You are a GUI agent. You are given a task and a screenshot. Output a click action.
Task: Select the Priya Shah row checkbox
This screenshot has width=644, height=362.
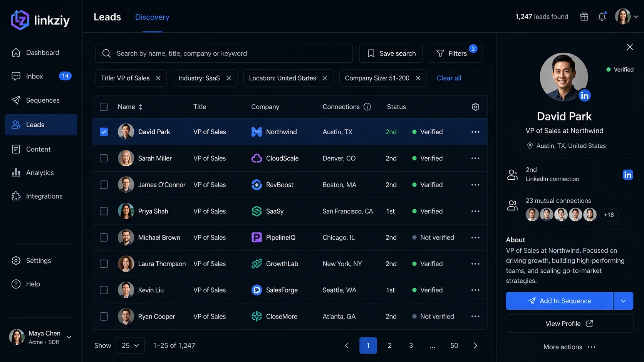[104, 211]
